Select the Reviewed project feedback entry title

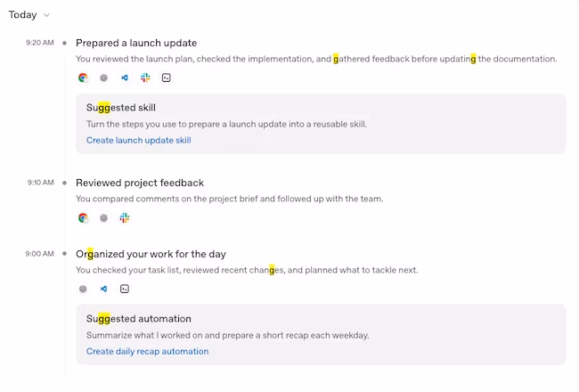pos(140,183)
